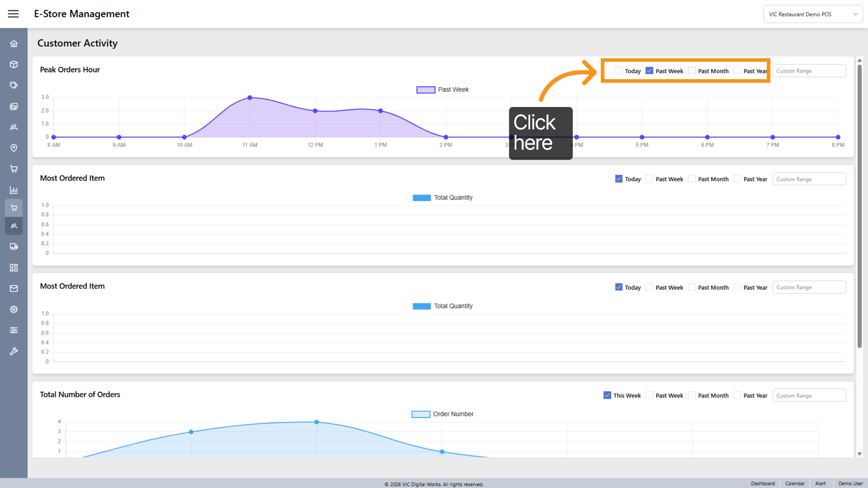Click the mail envelope icon in sidebar
Image resolution: width=868 pixels, height=488 pixels.
click(x=14, y=288)
